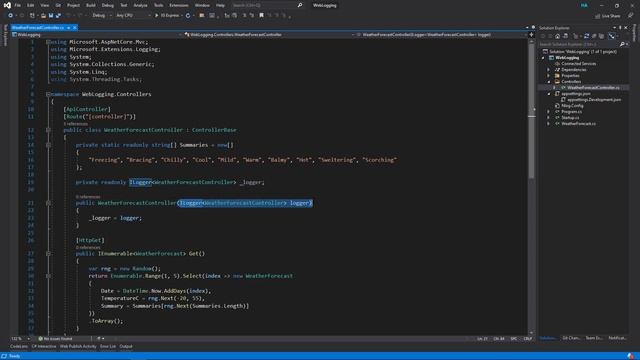Click the Save toolbar icon

[51, 16]
